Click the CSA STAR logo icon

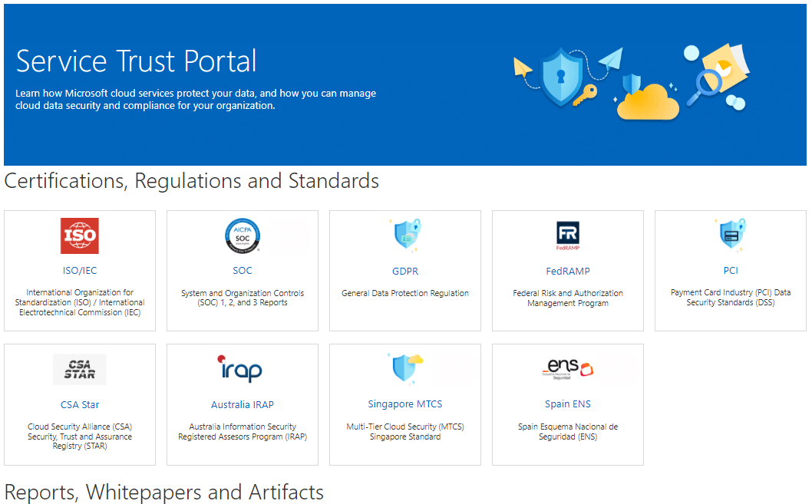(80, 369)
